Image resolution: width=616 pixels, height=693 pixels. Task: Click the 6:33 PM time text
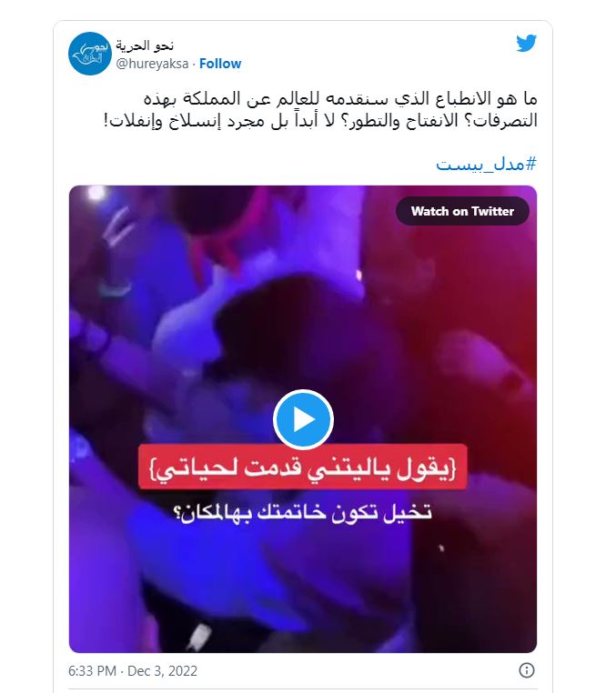pos(92,671)
